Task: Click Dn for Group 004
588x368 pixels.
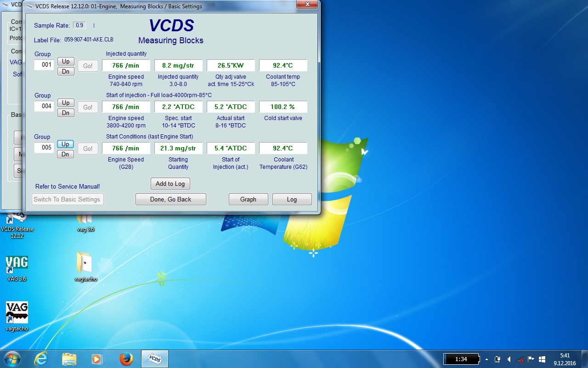Action: click(66, 113)
